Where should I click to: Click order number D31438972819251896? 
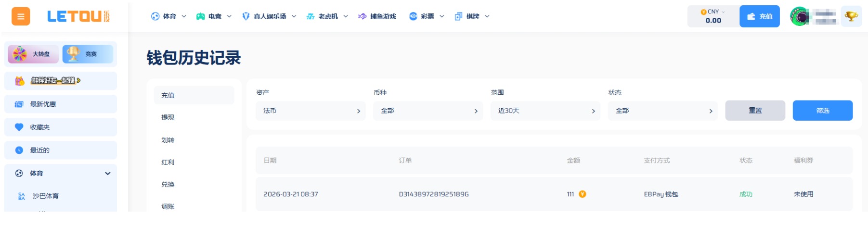[x=434, y=194]
